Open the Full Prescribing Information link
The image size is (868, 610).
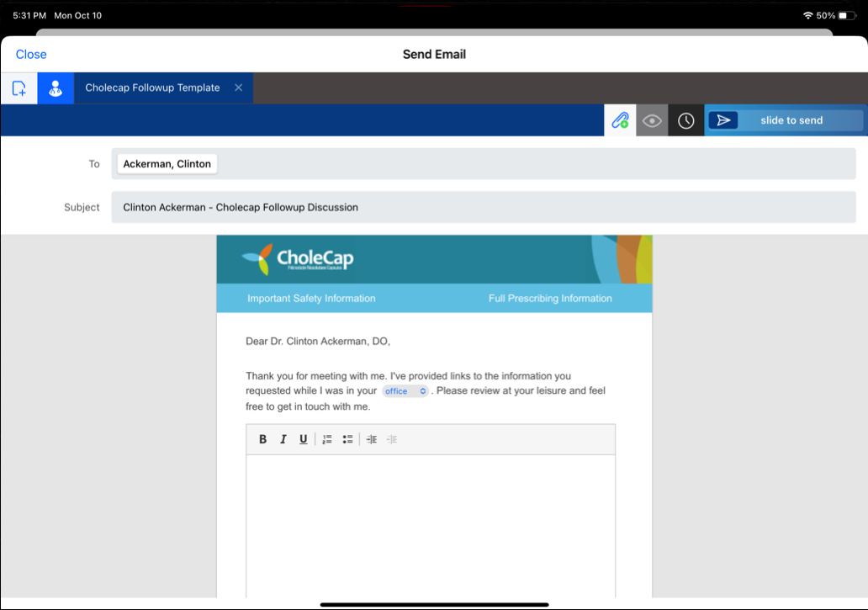point(550,299)
